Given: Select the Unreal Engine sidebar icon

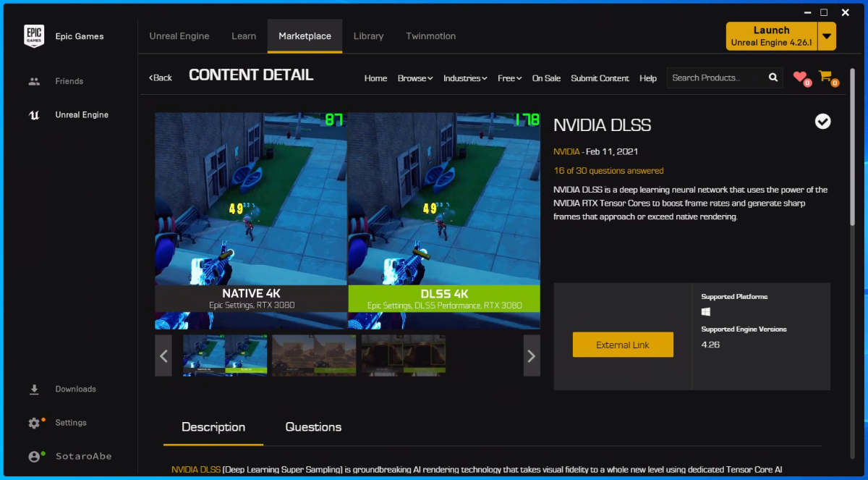Looking at the screenshot, I should 34,114.
